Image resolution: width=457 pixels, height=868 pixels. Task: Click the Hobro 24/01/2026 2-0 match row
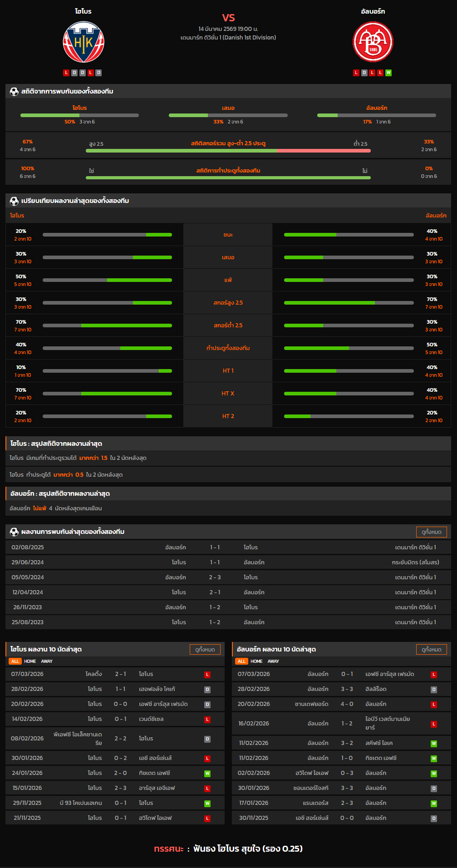(115, 773)
